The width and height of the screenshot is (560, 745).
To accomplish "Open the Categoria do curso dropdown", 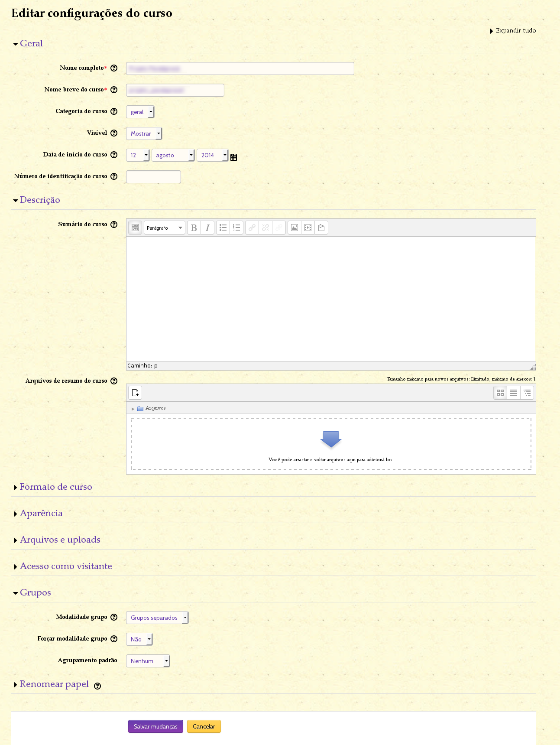I will click(140, 112).
